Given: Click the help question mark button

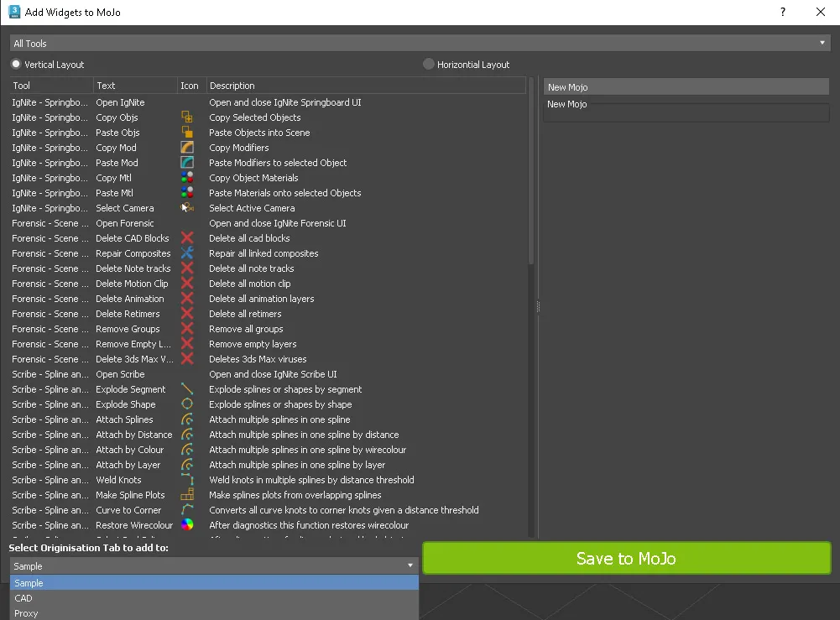Looking at the screenshot, I should point(783,12).
